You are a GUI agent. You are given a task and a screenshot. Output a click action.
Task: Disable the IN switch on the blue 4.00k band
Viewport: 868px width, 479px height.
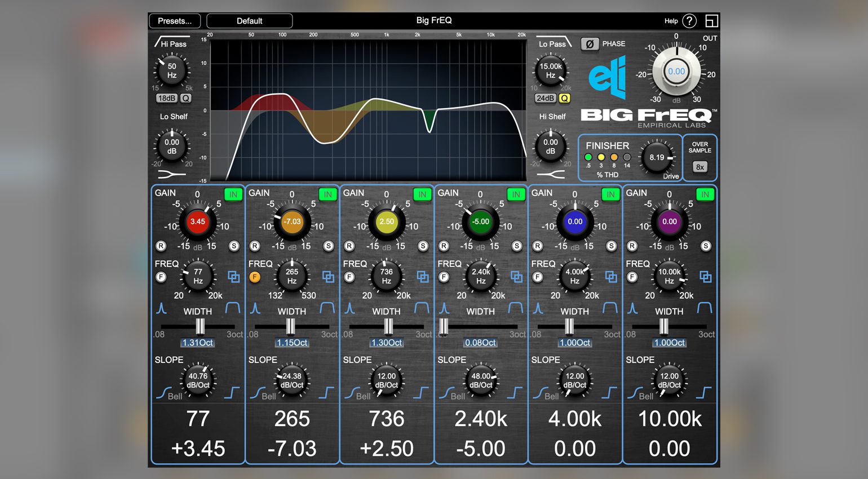[x=610, y=194]
